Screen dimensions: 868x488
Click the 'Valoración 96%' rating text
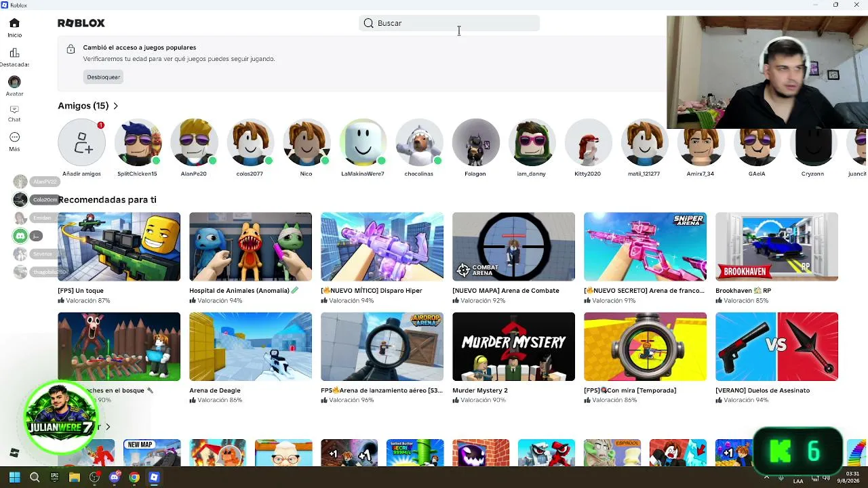click(351, 401)
